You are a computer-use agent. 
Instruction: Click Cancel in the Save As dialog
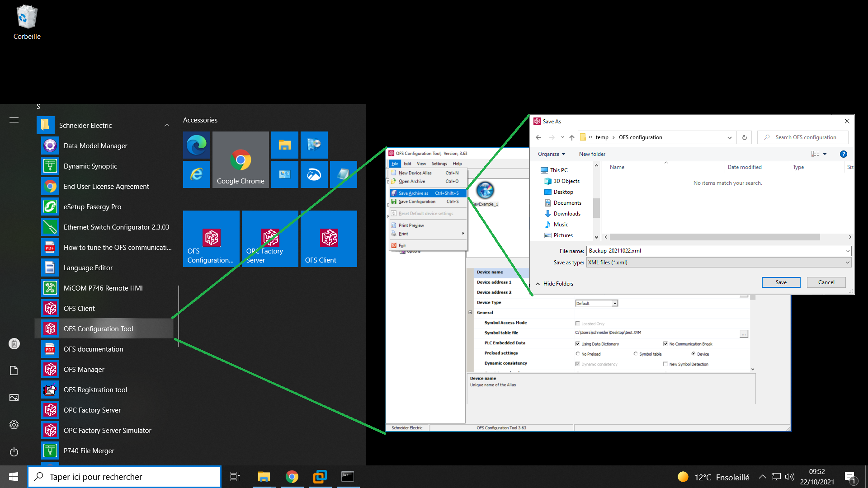click(826, 282)
